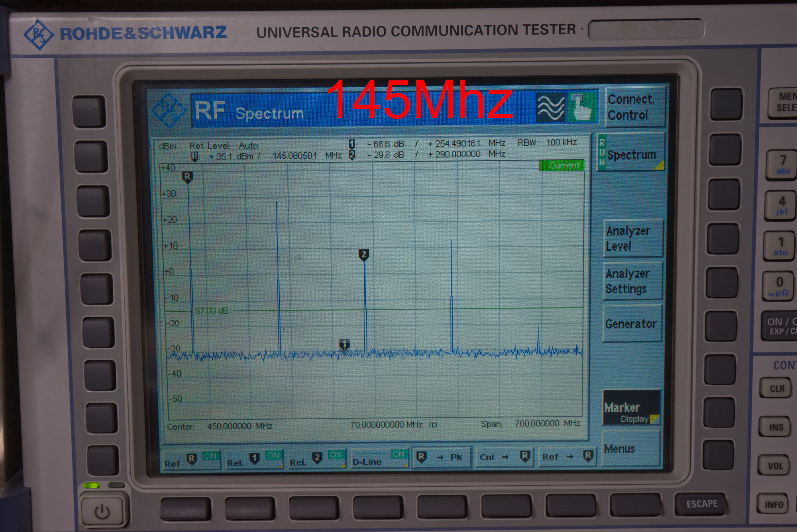
Task: Toggle Rel. 1 marker ON softkey
Action: [254, 459]
